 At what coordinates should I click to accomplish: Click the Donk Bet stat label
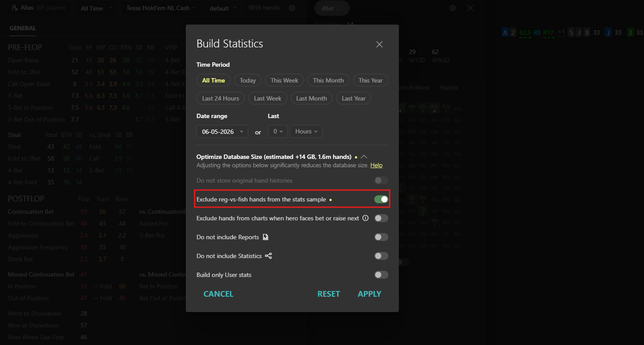coord(20,259)
